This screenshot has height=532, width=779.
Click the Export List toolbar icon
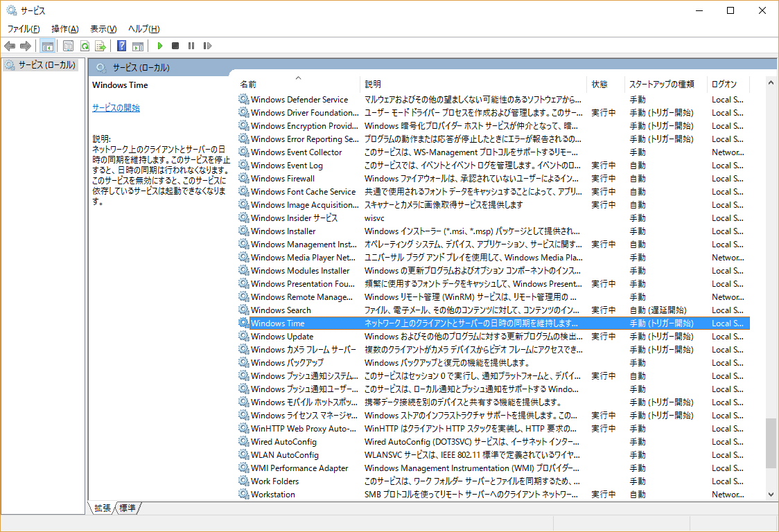(100, 46)
